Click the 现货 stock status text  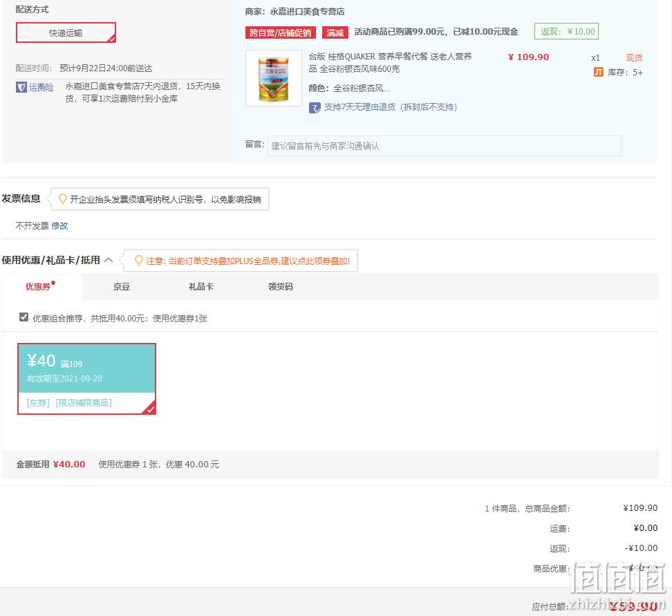coord(634,57)
